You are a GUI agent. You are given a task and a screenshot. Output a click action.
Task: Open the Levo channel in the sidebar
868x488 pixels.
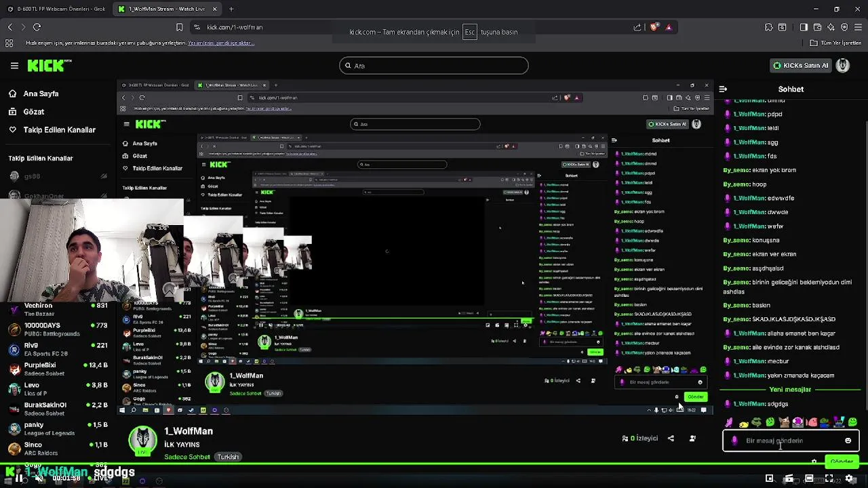tap(58, 389)
